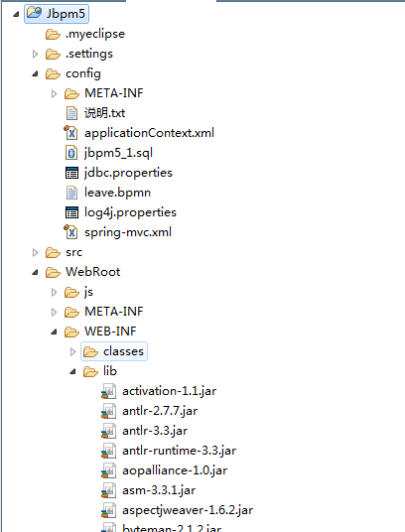Select spring-mvc.xml file name
Image resolution: width=405 pixels, height=532 pixels.
pos(128,232)
